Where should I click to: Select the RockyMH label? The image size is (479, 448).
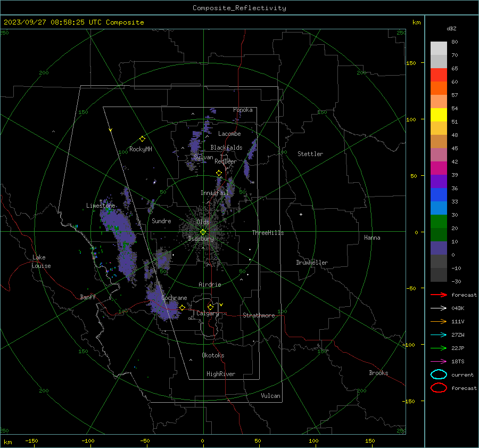[141, 149]
